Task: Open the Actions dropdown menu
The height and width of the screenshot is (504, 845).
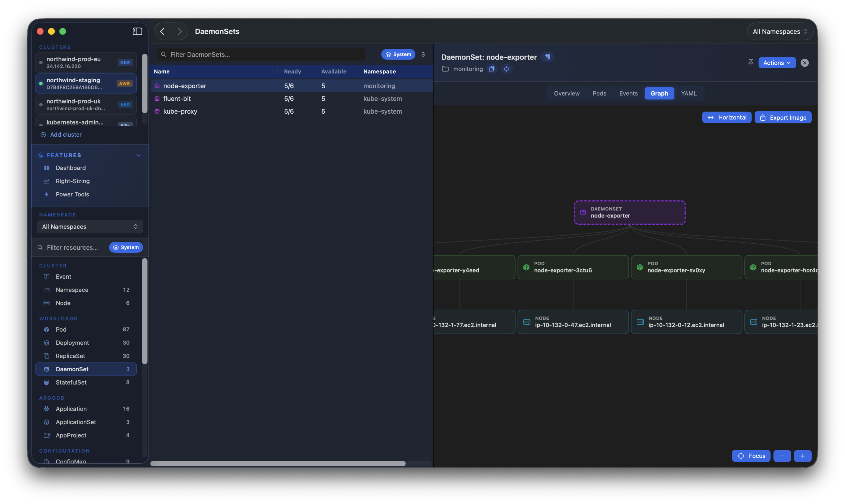Action: tap(777, 63)
